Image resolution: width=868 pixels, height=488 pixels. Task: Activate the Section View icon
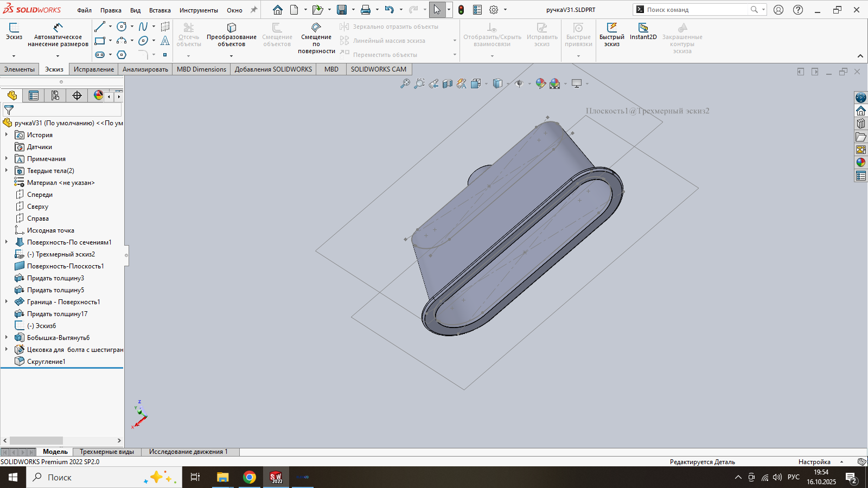pos(447,84)
